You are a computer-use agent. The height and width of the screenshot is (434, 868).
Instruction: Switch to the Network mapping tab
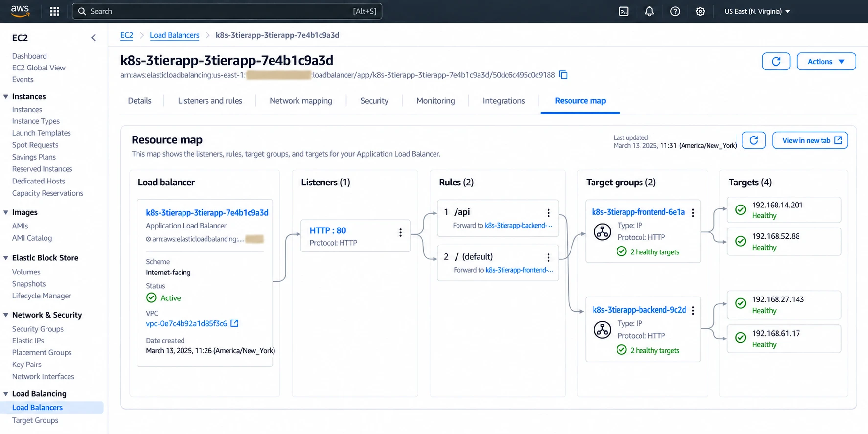[x=301, y=101]
